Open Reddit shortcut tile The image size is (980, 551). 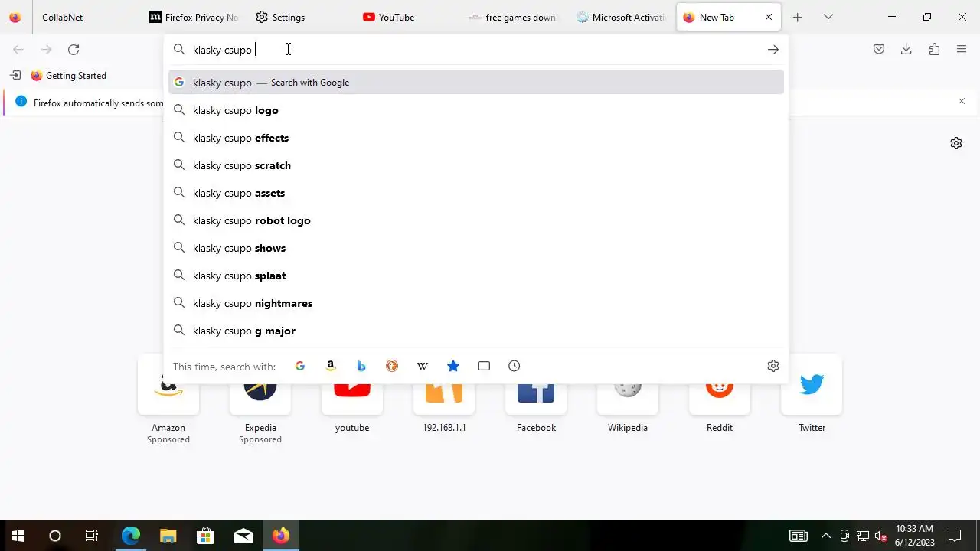click(720, 394)
